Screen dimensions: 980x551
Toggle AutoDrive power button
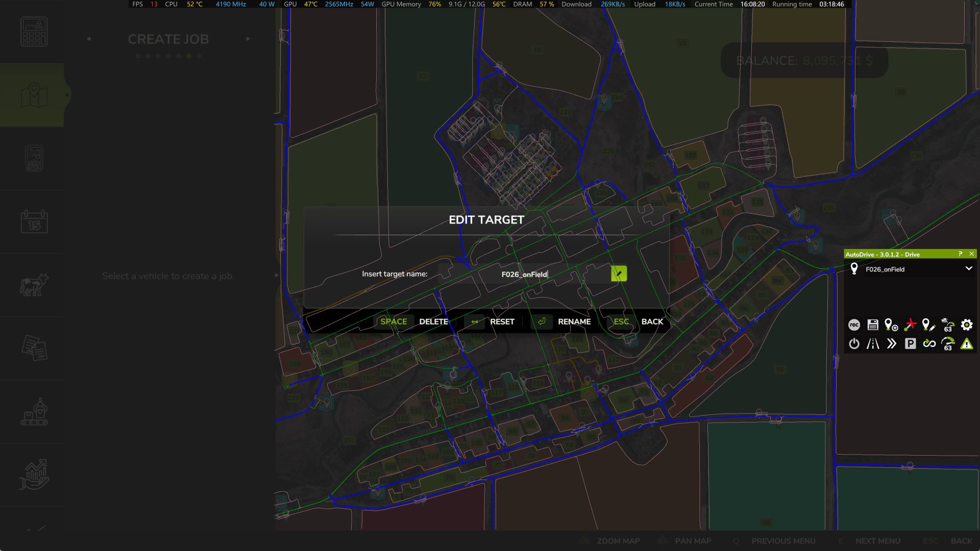[x=854, y=344]
